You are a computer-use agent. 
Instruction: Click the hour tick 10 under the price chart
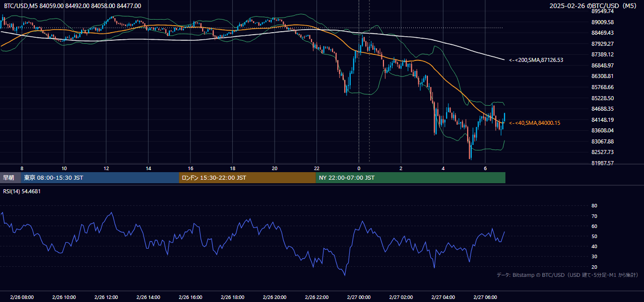point(64,168)
